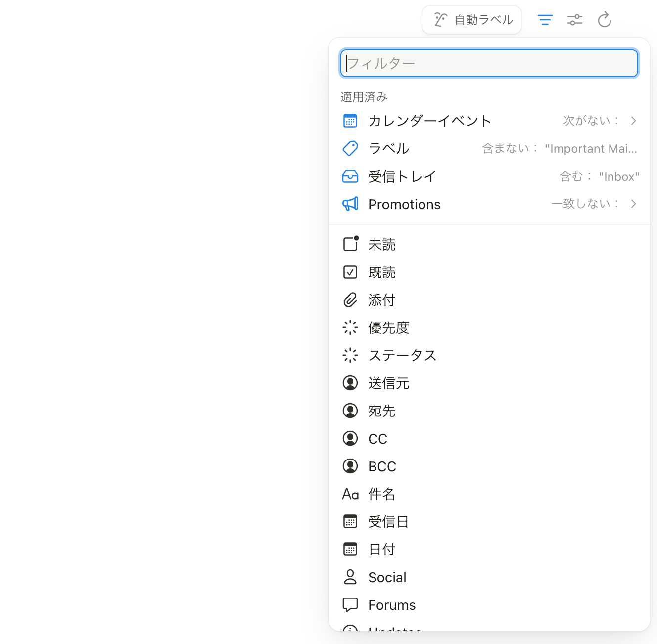Image resolution: width=657 pixels, height=644 pixels.
Task: Select the 未読 unread filter
Action: (381, 245)
